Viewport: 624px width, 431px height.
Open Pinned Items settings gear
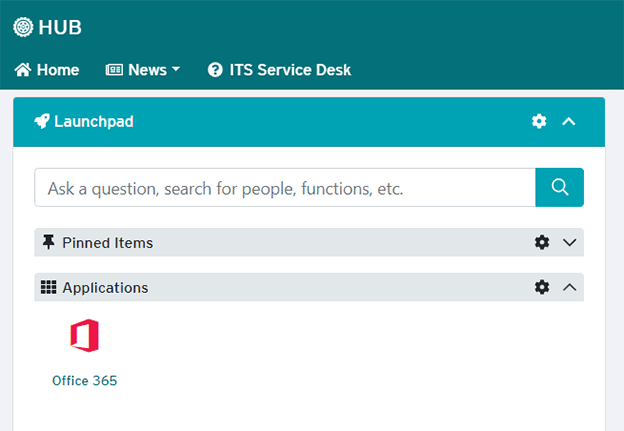point(542,242)
